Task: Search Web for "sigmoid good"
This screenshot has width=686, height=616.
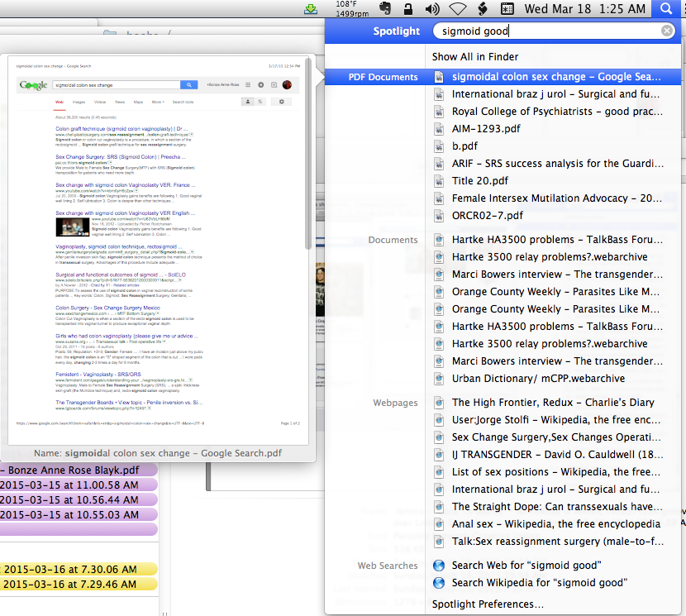Action: pos(526,566)
